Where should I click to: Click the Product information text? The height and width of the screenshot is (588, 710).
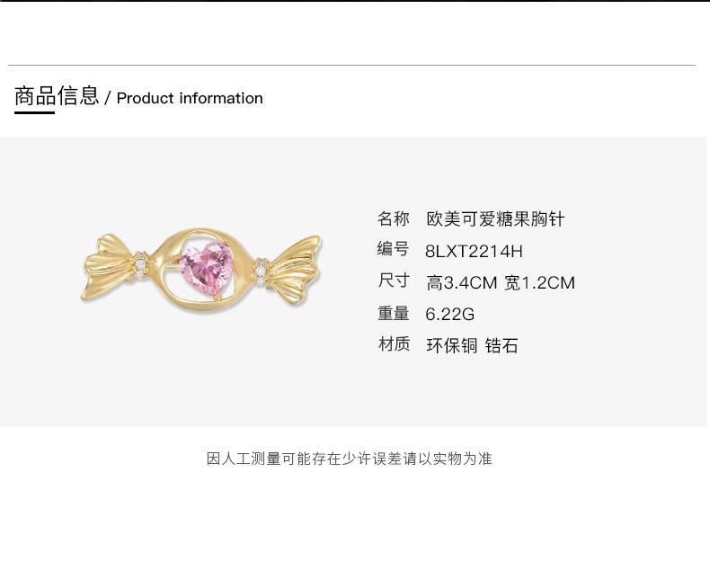(190, 98)
